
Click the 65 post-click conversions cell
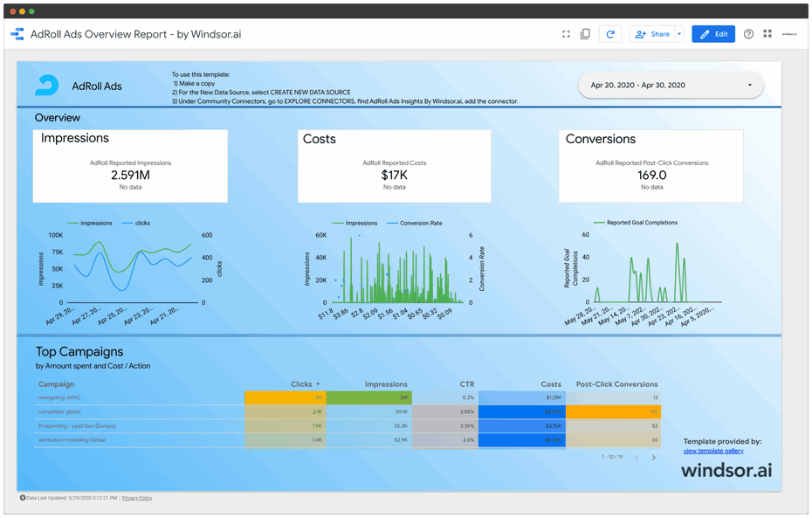[613, 439]
